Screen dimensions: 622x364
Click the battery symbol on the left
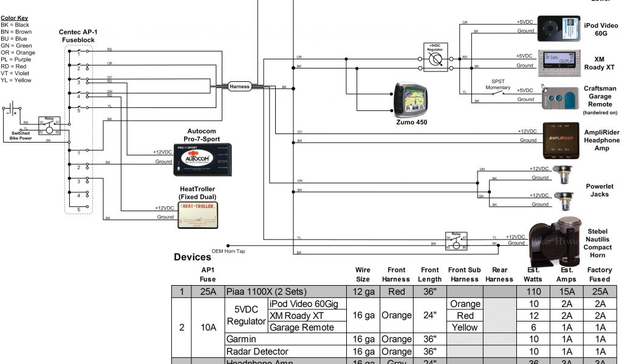(13, 110)
